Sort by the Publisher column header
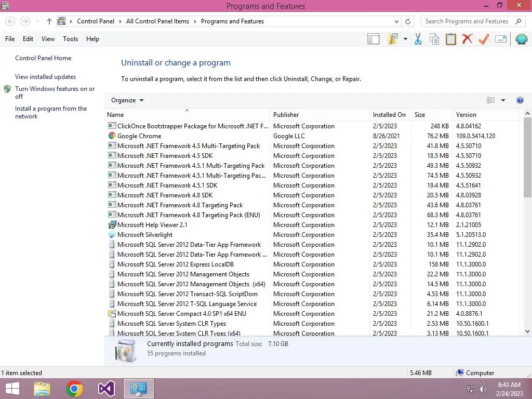Viewport: 532px width, 399px height. (320, 115)
